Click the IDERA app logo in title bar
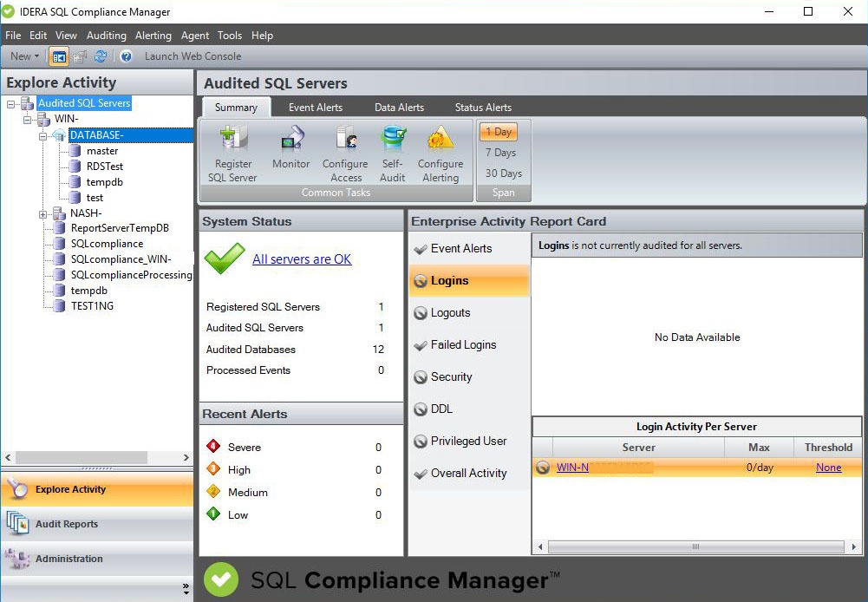This screenshot has width=868, height=602. coord(9,11)
